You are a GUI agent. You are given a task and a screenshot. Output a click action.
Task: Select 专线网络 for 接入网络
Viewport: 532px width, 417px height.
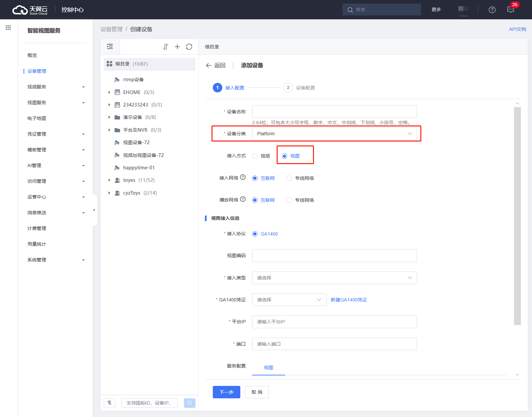coord(300,178)
